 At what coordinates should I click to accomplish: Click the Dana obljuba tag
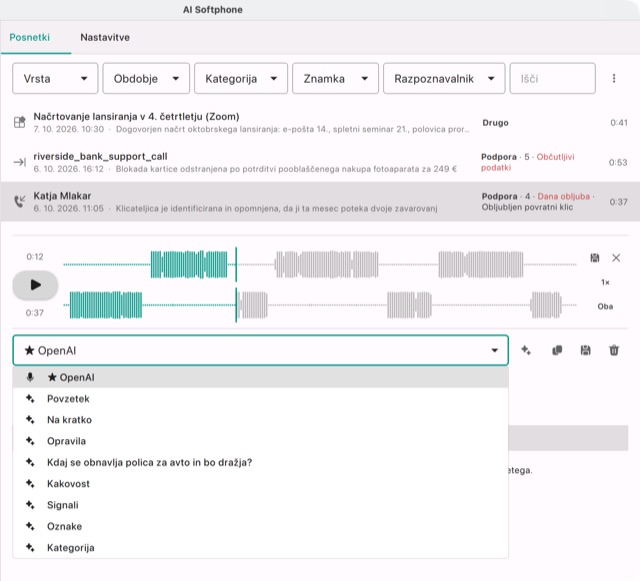click(563, 196)
